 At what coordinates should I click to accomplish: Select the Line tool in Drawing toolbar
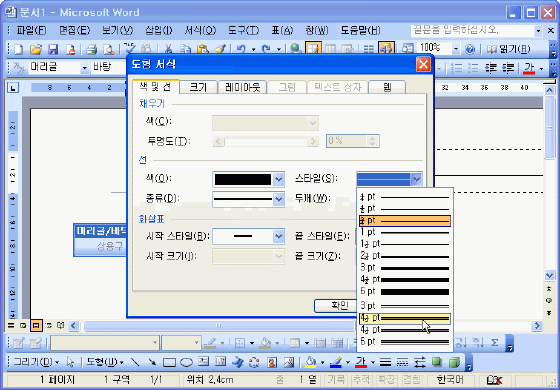135,362
